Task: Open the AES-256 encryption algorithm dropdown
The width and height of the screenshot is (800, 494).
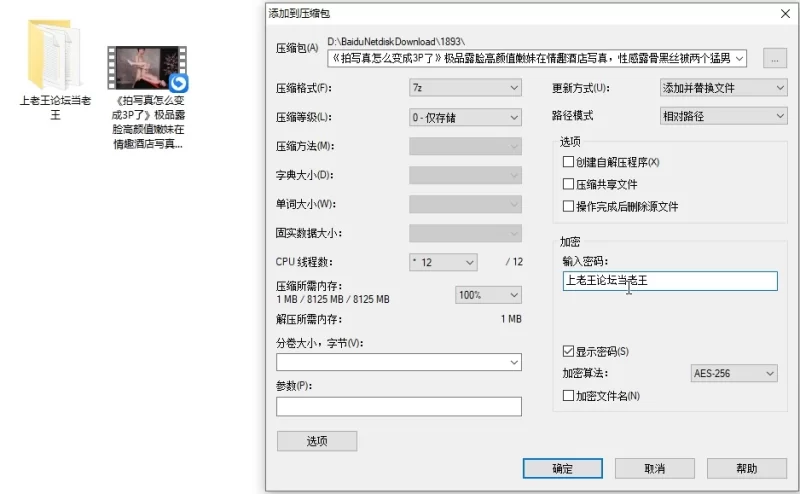Action: coord(734,374)
